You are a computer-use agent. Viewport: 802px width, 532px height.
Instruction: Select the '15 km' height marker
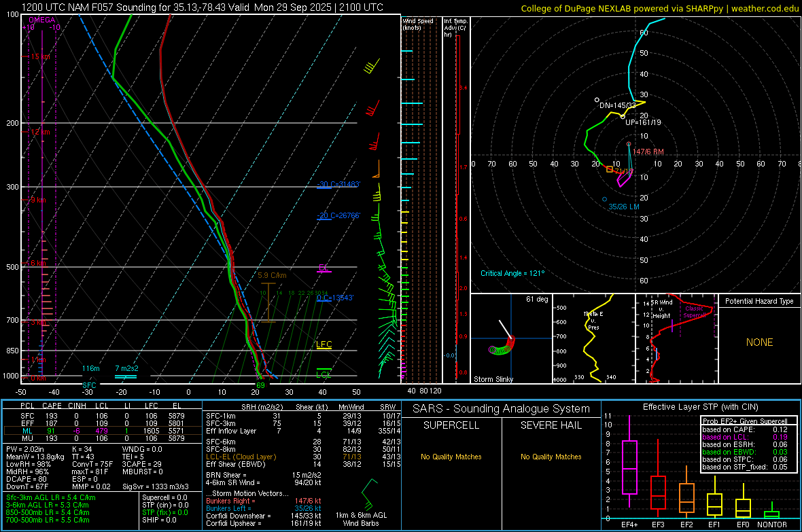pos(40,57)
